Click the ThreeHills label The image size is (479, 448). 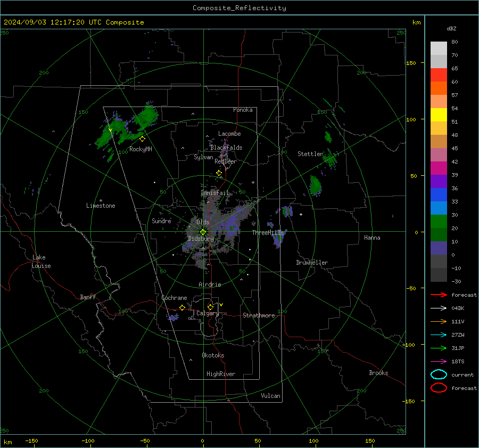pyautogui.click(x=268, y=233)
